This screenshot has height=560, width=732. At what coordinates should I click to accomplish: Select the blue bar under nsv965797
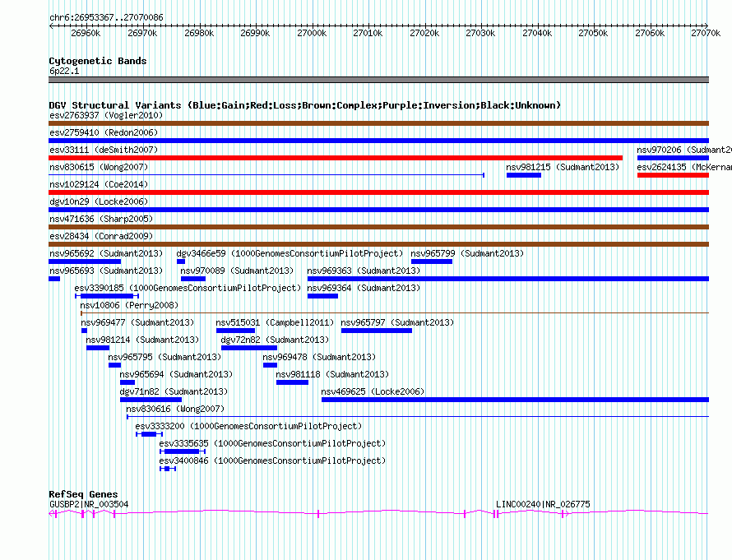tap(377, 331)
